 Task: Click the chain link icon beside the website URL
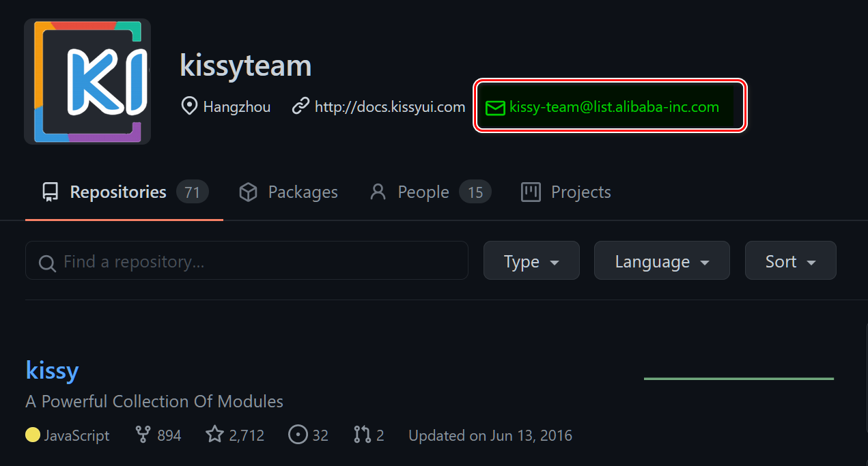[300, 106]
